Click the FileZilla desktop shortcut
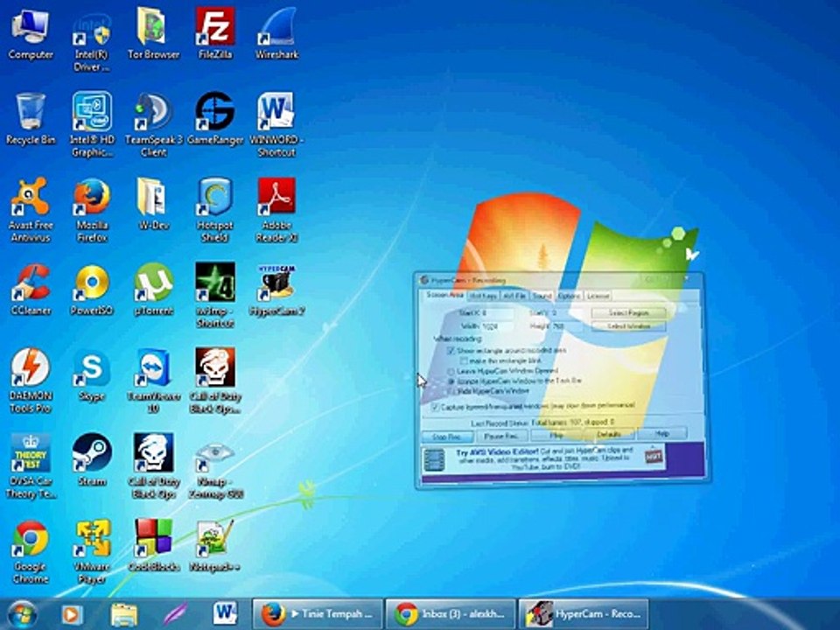This screenshot has width=840, height=630. click(x=215, y=33)
